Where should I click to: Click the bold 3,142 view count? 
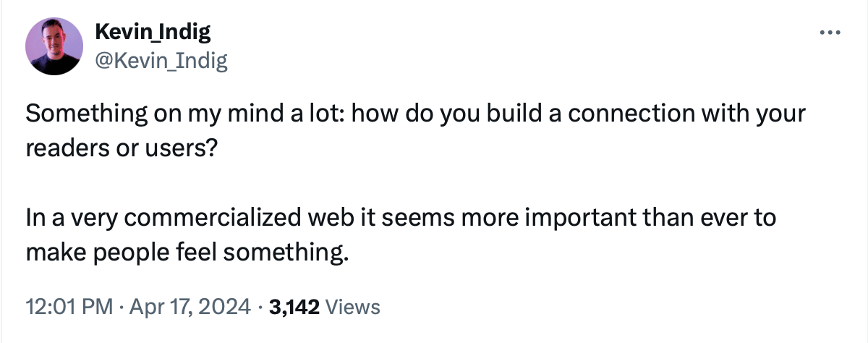(294, 307)
